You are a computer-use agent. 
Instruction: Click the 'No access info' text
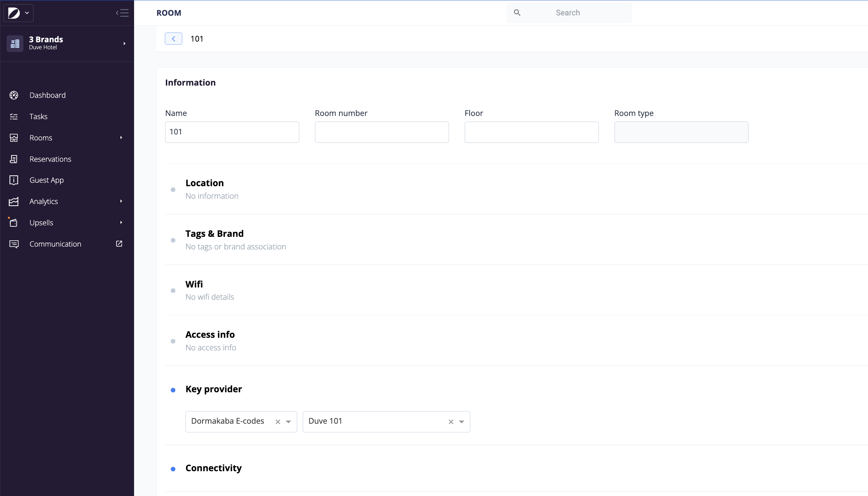click(211, 348)
